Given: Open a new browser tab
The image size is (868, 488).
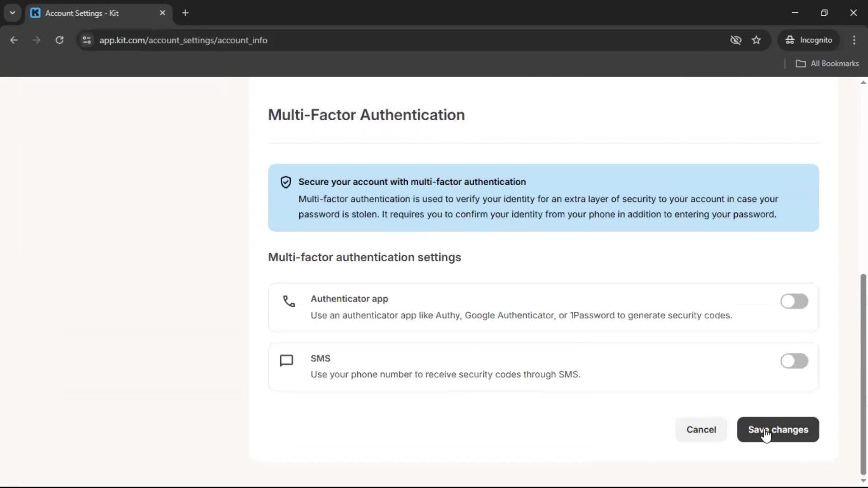Looking at the screenshot, I should coord(185,13).
